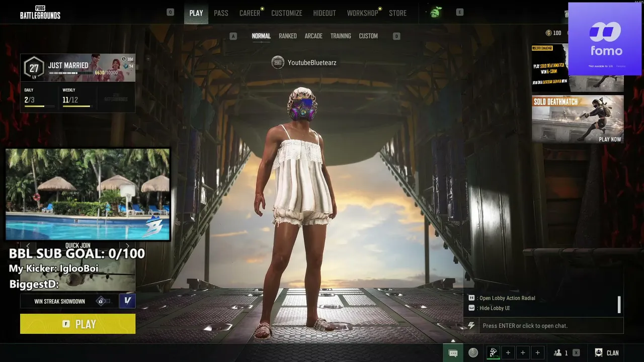This screenshot has width=644, height=362.
Task: Add a teammate in the second plus slot
Action: (523, 353)
